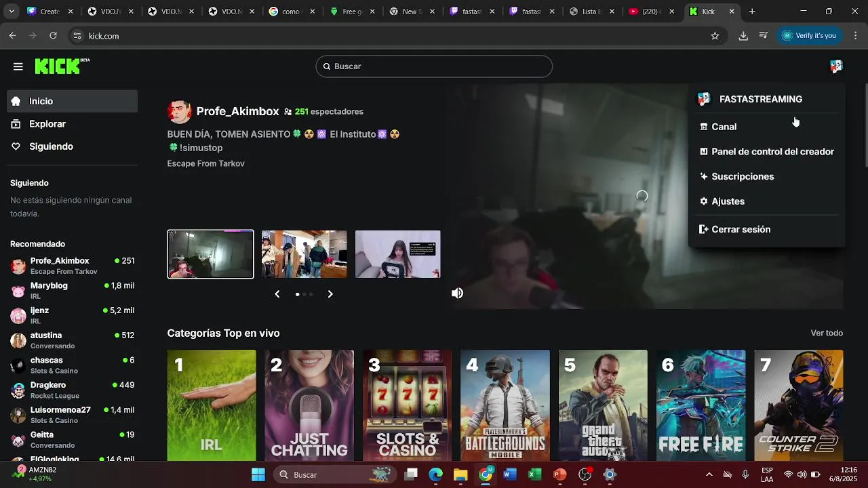Open the Battlegrounds Mobile category card
This screenshot has height=488, width=868.
coord(505,405)
